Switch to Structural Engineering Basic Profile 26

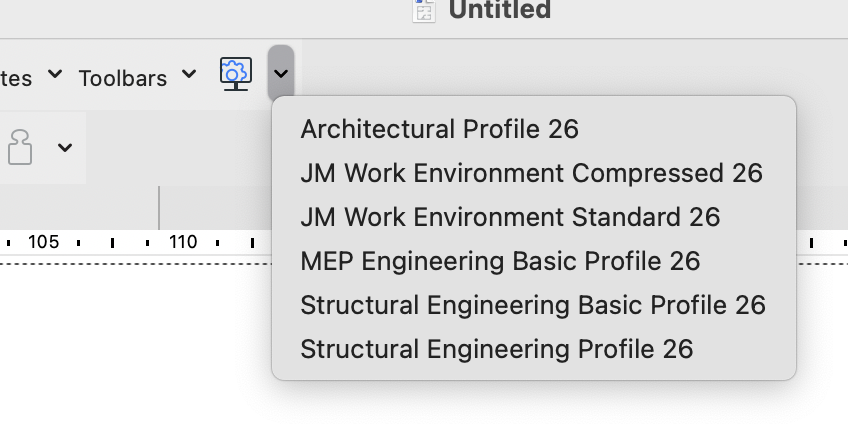pyautogui.click(x=533, y=305)
